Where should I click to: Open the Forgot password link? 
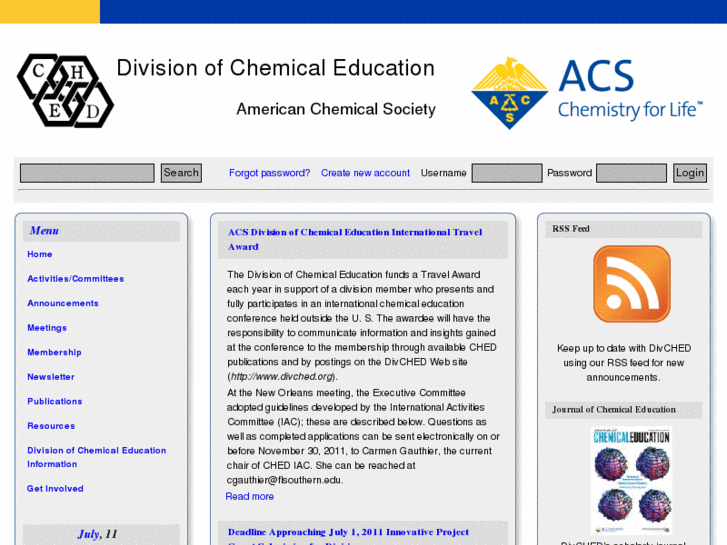coord(269,173)
